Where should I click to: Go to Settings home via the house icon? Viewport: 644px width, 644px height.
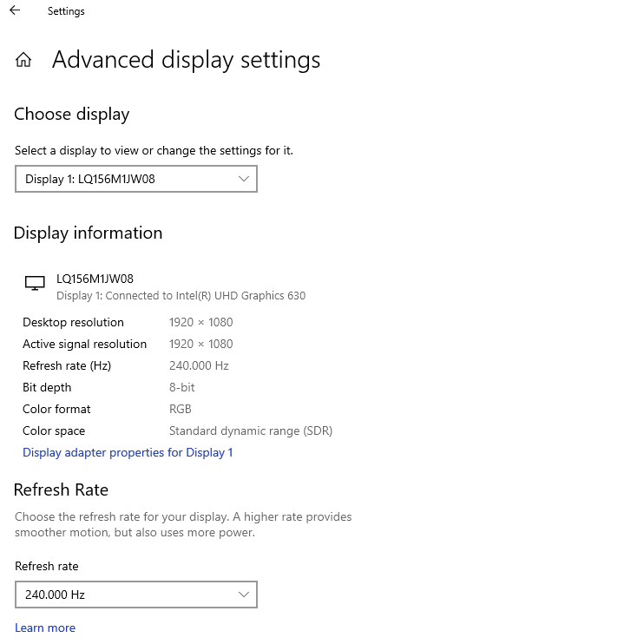(x=23, y=60)
